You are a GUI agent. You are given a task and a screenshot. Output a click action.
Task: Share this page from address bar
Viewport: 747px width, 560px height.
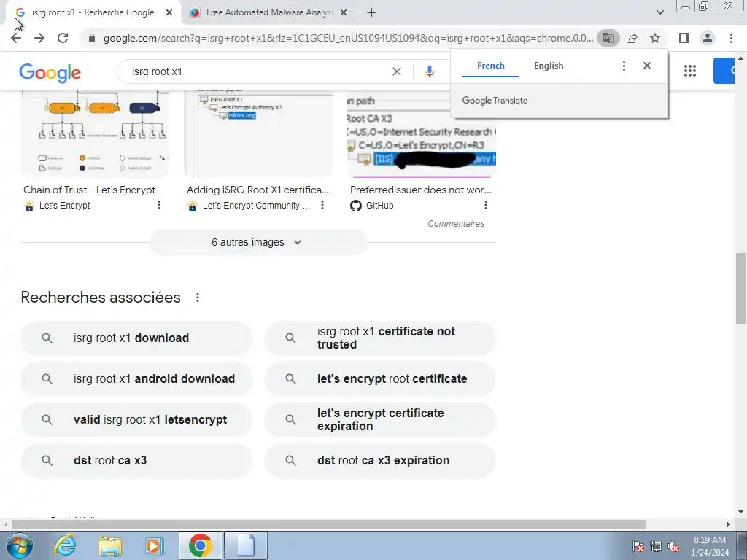(632, 38)
